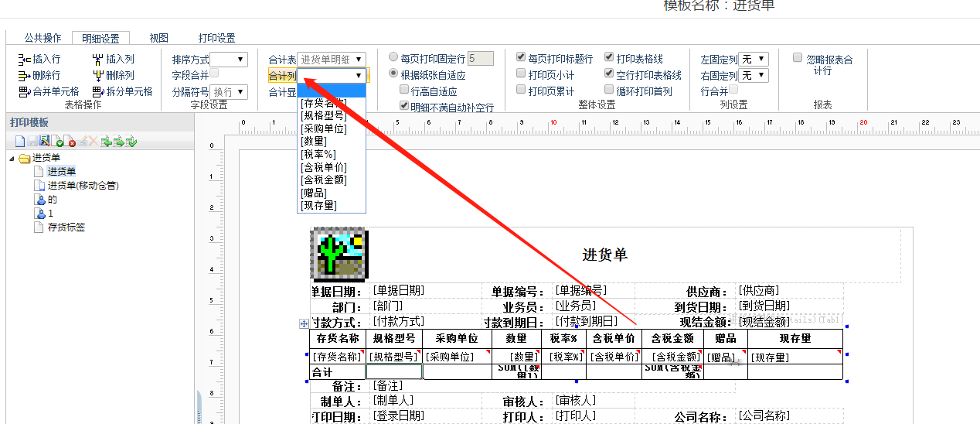This screenshot has width=980, height=424.
Task: Open the 合计表 dropdown showing 进货单明细
Action: [x=332, y=59]
